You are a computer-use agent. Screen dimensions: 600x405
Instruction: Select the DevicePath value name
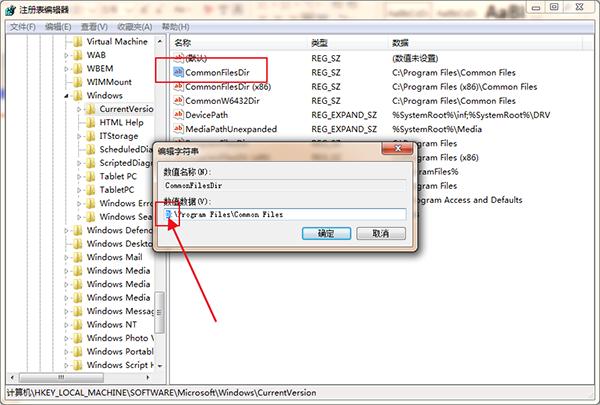(x=206, y=114)
